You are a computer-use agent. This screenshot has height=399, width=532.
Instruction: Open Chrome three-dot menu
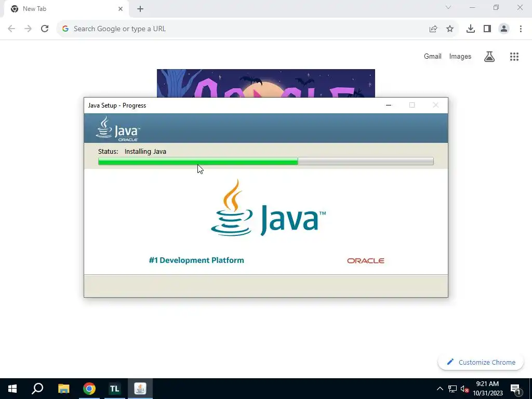point(521,29)
